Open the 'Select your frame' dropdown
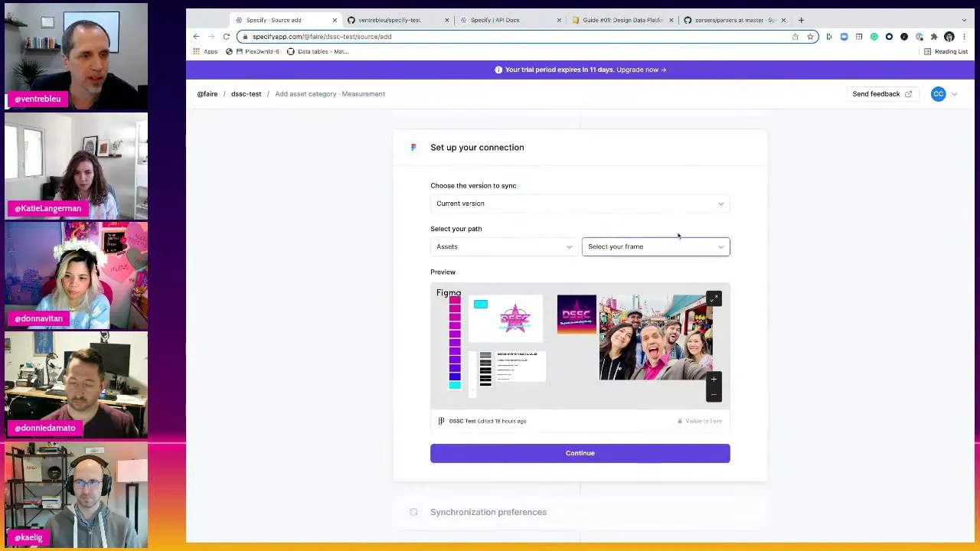 click(x=656, y=246)
